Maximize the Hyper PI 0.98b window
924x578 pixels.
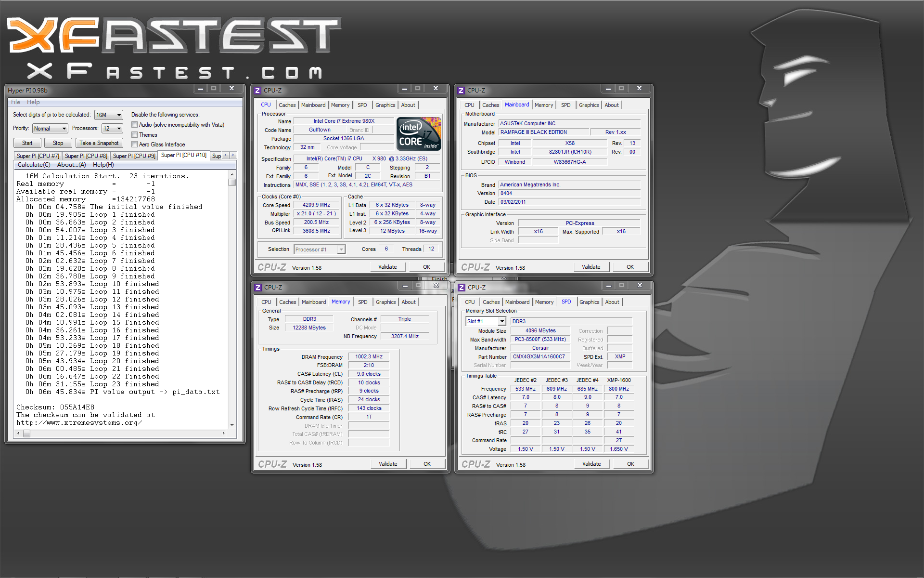[x=214, y=89]
